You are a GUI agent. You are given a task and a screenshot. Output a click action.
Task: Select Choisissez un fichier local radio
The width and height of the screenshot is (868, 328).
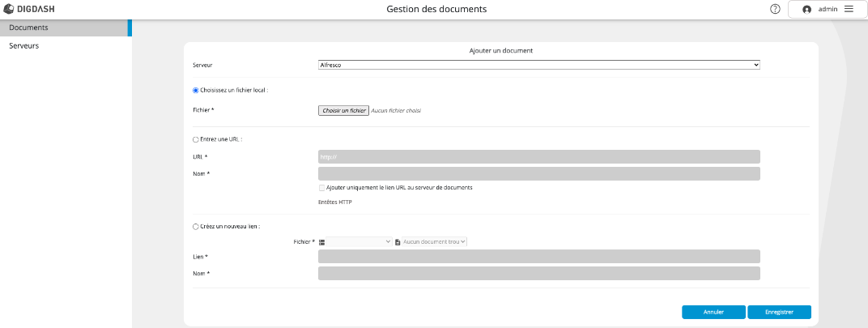click(195, 91)
